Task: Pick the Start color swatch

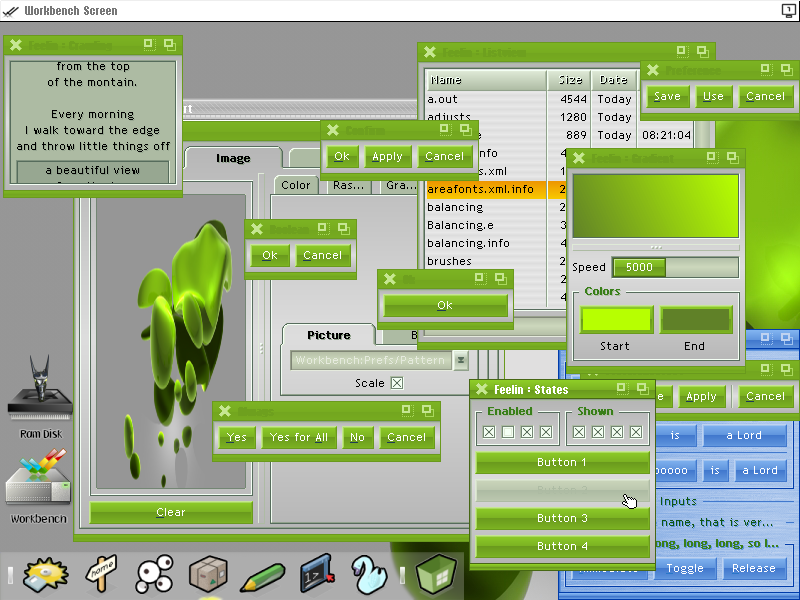Action: click(616, 320)
